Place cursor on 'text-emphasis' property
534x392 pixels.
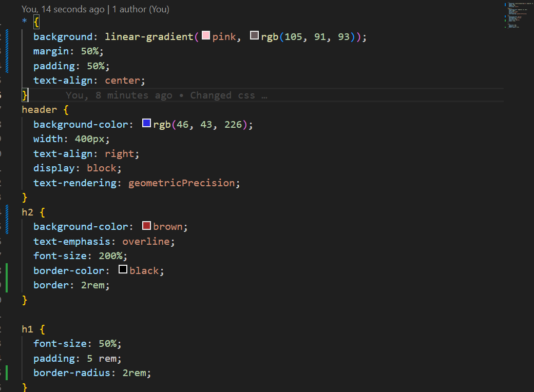pyautogui.click(x=72, y=242)
